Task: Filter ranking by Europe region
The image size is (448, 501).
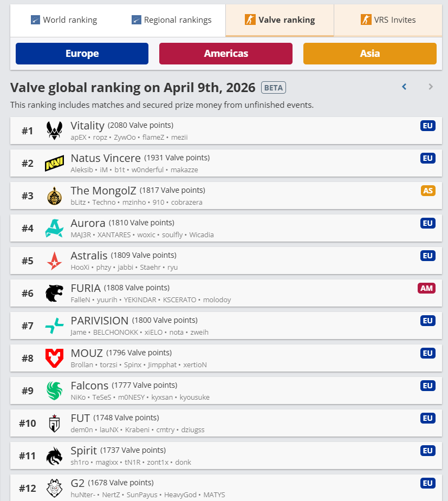Action: (82, 54)
